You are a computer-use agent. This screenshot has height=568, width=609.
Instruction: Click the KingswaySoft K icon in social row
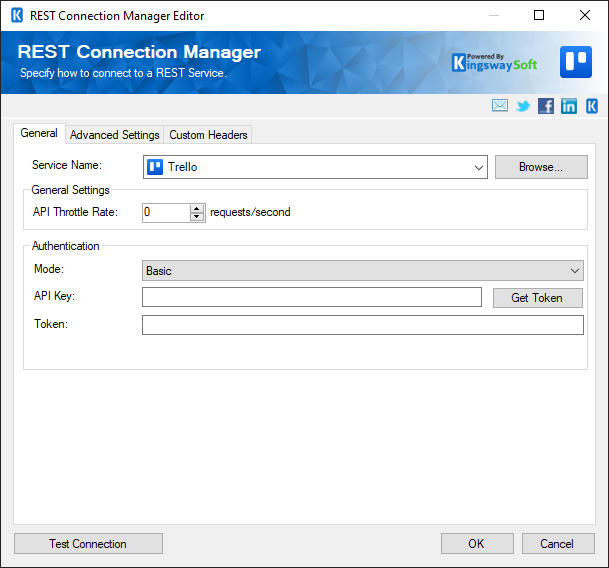(x=592, y=106)
